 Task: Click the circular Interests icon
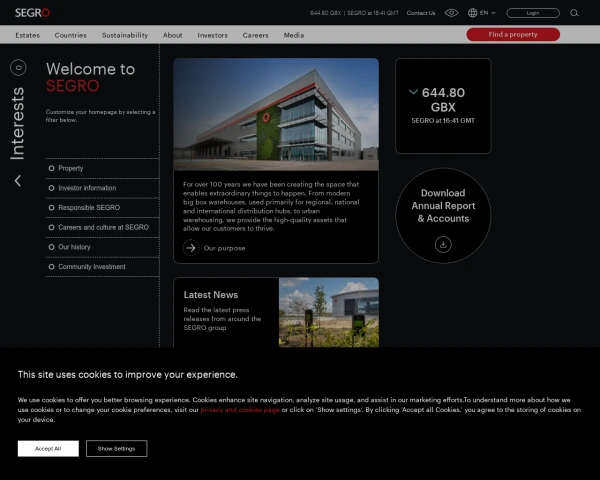(18, 68)
